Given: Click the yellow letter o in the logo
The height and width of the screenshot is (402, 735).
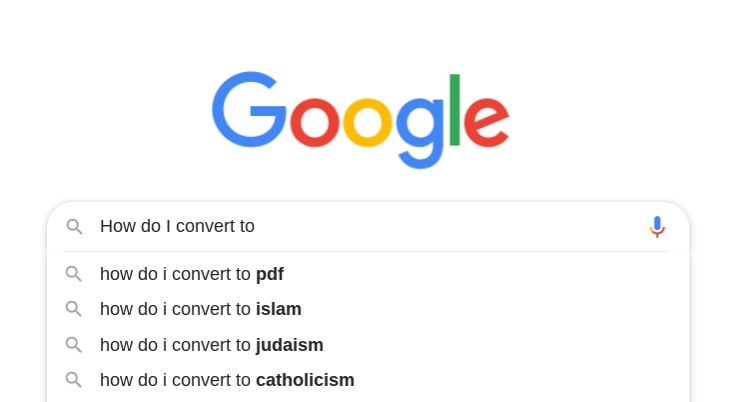Looking at the screenshot, I should [x=368, y=123].
